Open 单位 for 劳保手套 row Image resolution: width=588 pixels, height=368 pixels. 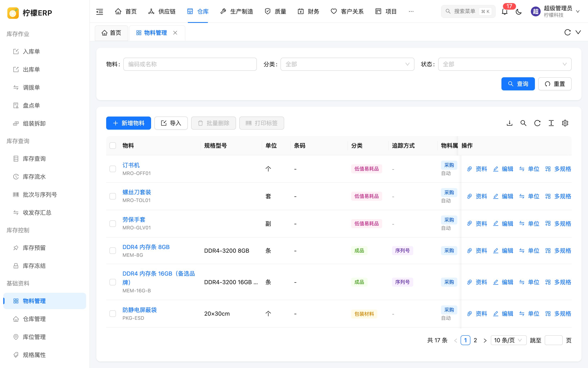[x=529, y=224]
